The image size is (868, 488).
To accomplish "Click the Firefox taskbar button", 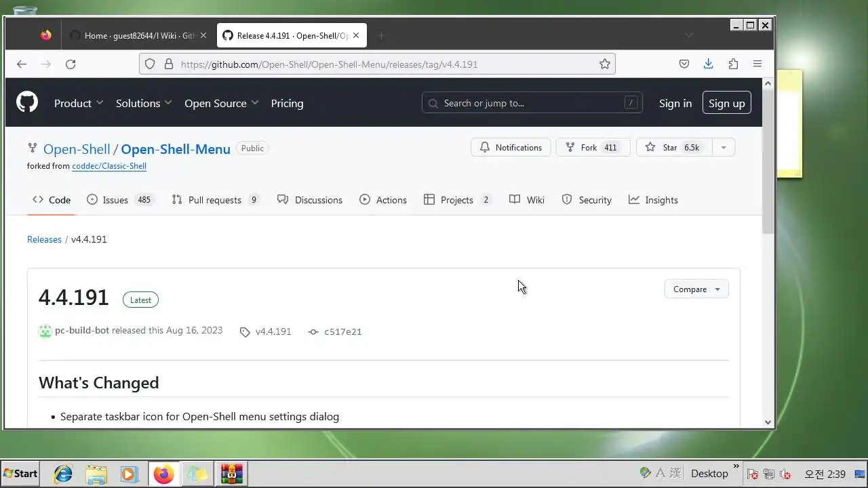I will pyautogui.click(x=163, y=474).
